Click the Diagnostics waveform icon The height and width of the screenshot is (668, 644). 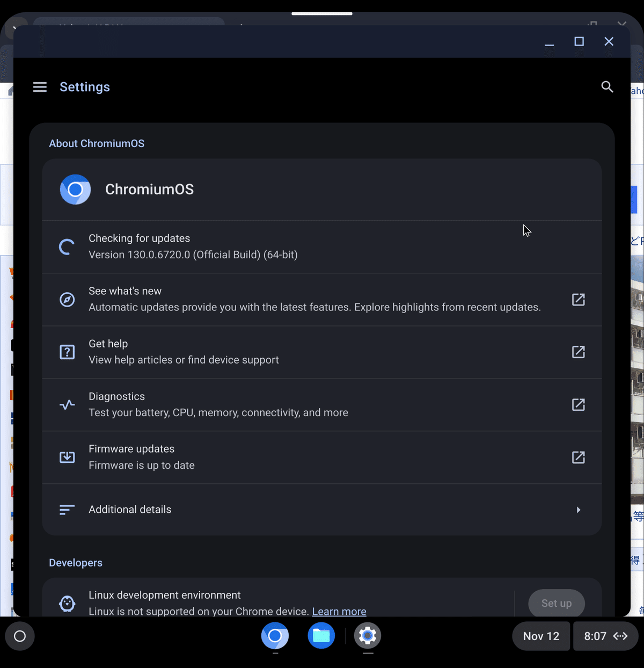tap(67, 404)
